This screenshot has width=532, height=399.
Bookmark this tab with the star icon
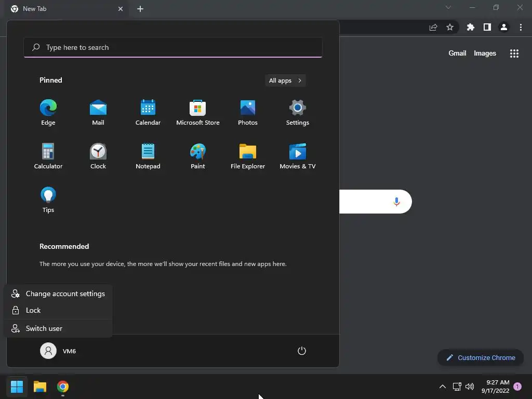(x=450, y=27)
